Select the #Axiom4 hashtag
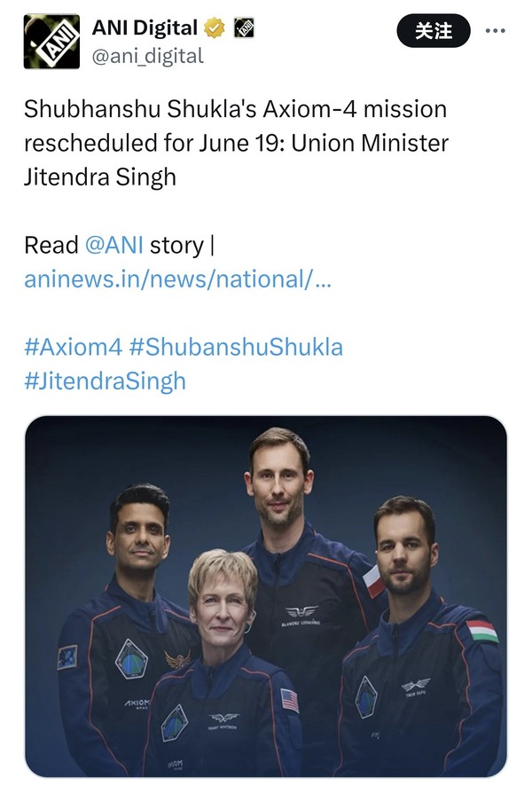The width and height of the screenshot is (532, 794). click(x=73, y=347)
